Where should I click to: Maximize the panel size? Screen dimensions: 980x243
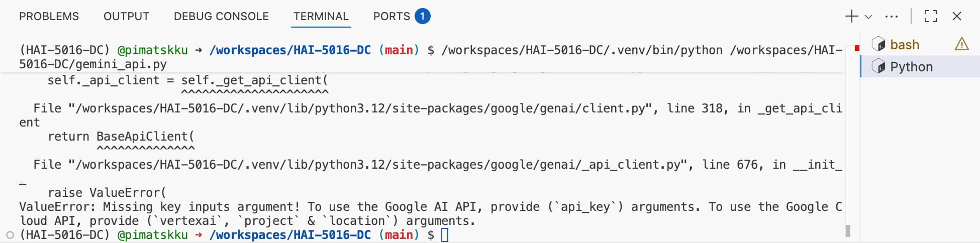coord(930,17)
